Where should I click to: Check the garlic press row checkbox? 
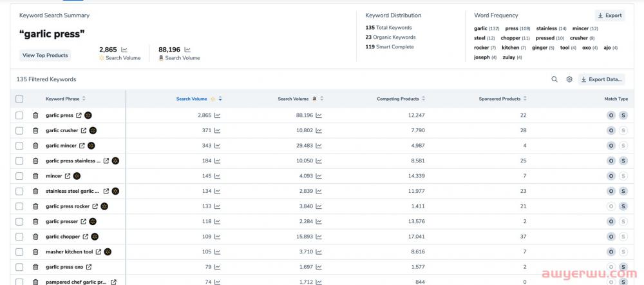pyautogui.click(x=19, y=115)
